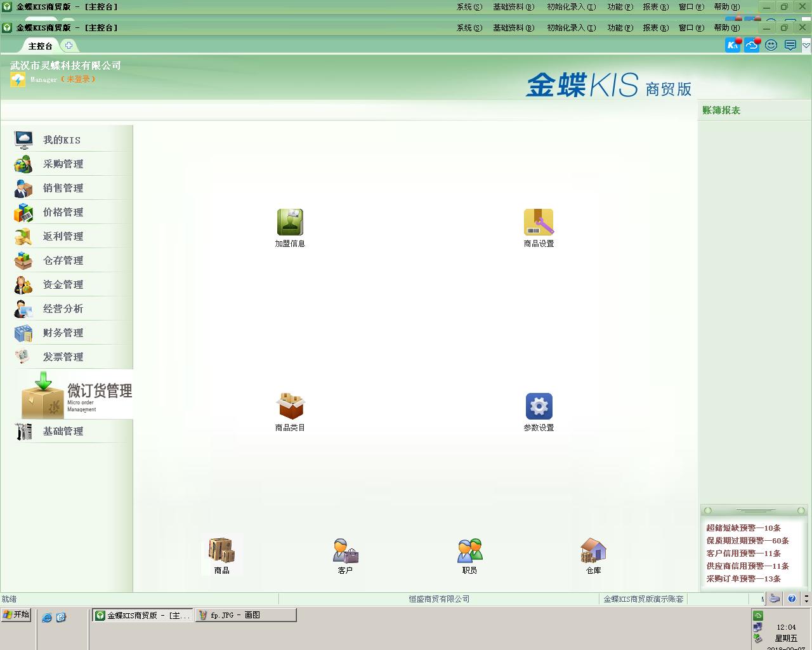Switch to the fp.JPG - 画图 taskbar window
The image size is (812, 650).
[246, 615]
